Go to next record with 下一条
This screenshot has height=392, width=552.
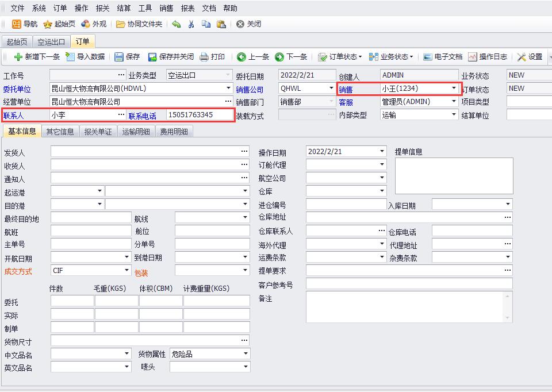[x=291, y=57]
